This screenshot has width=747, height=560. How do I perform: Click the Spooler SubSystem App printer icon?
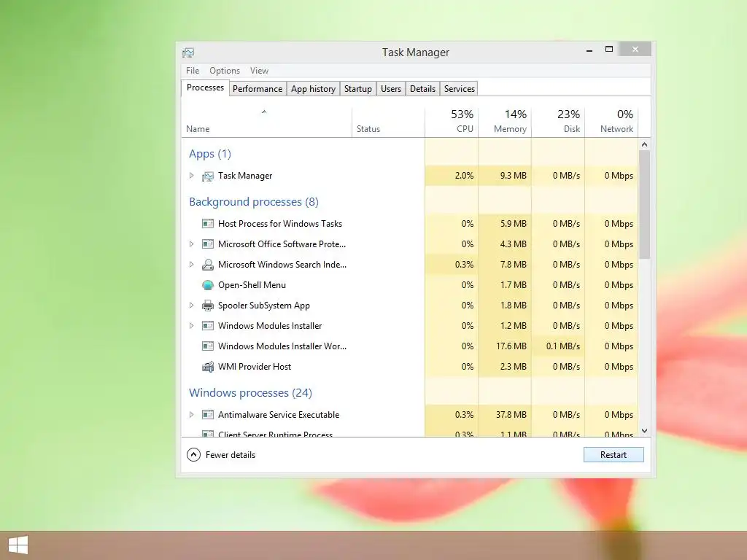pos(208,306)
